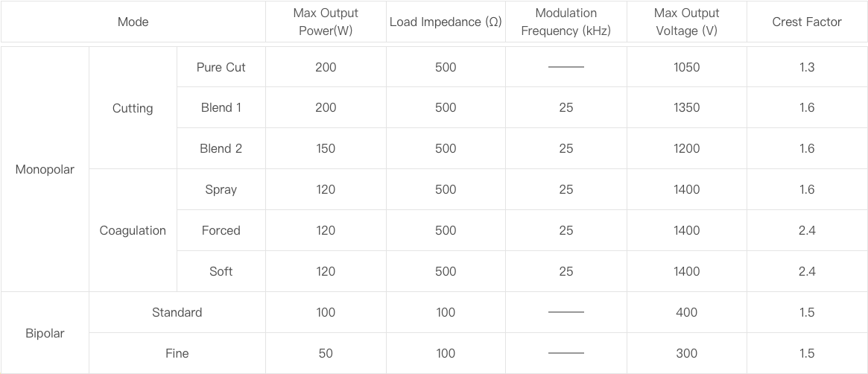The image size is (868, 374).
Task: Click the Max Output Voltage (V) header
Action: 686,22
